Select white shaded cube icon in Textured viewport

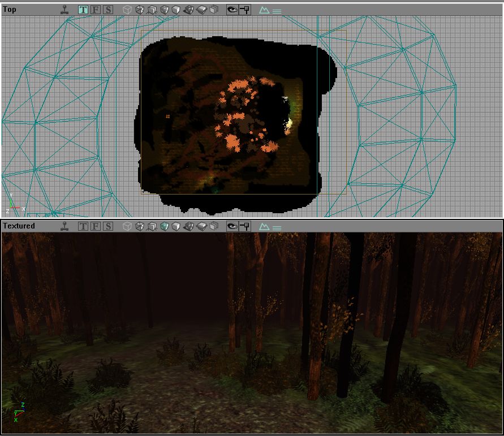[176, 226]
